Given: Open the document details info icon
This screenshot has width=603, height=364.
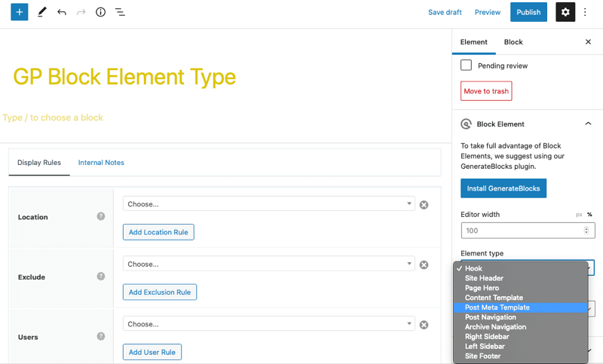Looking at the screenshot, I should click(100, 12).
